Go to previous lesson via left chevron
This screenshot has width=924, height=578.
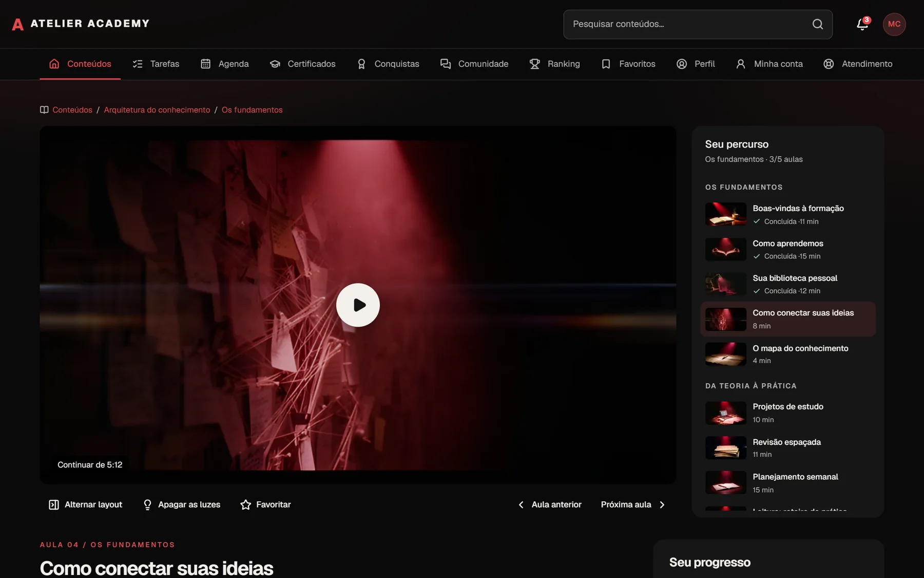[x=521, y=505]
